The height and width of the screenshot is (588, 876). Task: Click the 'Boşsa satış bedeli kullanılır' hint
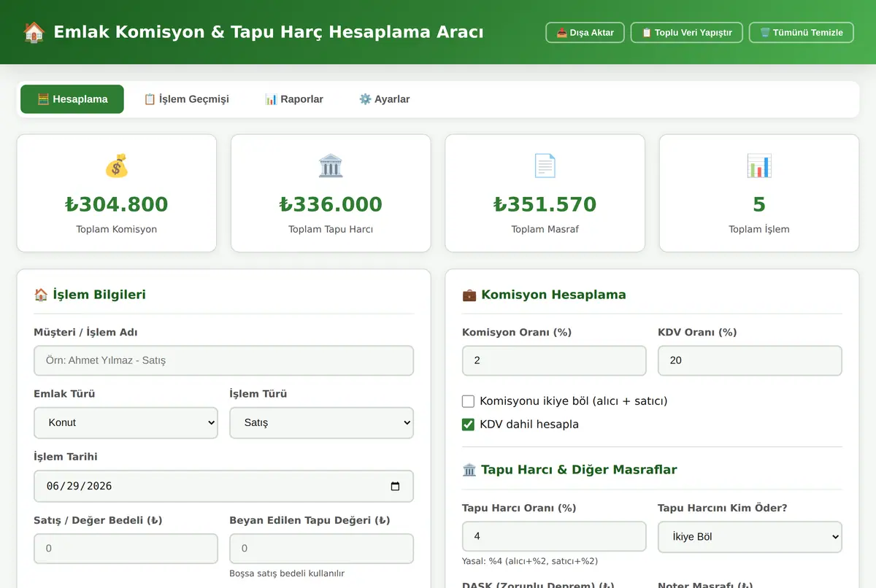pos(287,573)
